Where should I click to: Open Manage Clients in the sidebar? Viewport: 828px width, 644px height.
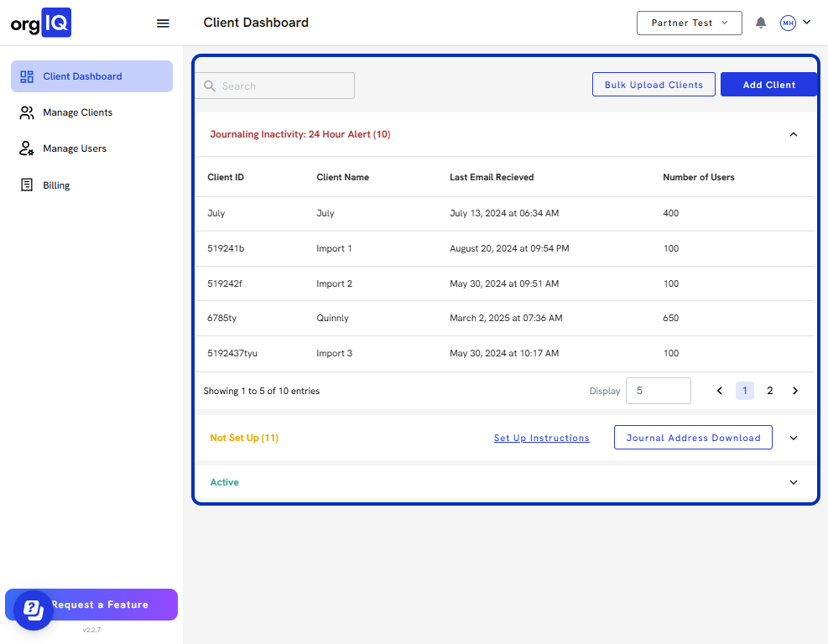pos(77,112)
